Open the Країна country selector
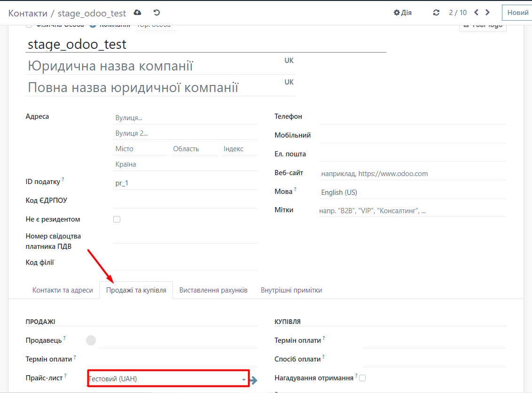The width and height of the screenshot is (532, 393). [x=185, y=164]
